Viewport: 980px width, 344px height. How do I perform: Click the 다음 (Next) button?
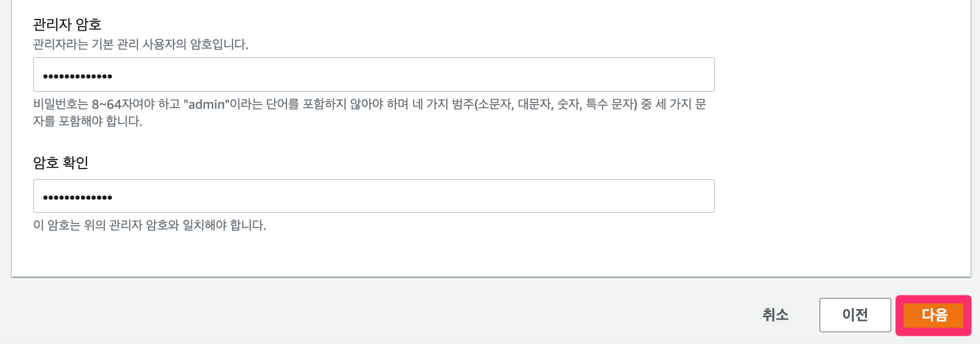point(933,315)
